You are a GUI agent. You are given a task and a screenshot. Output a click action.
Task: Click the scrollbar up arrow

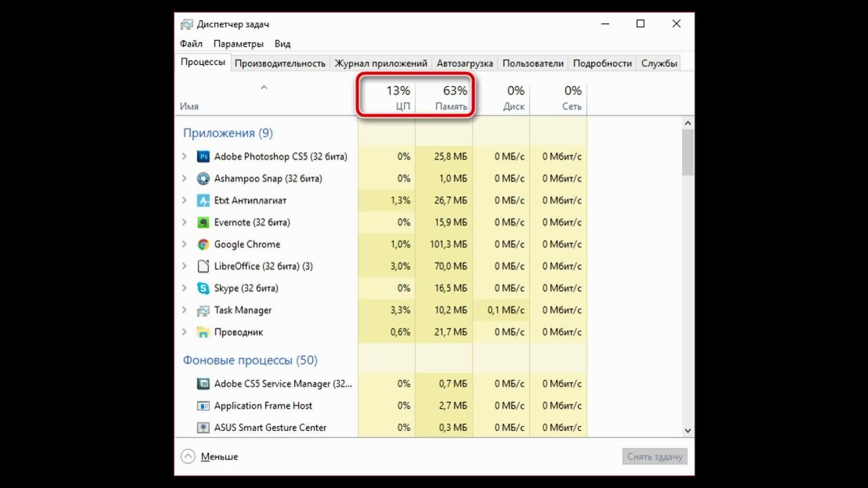[x=688, y=123]
